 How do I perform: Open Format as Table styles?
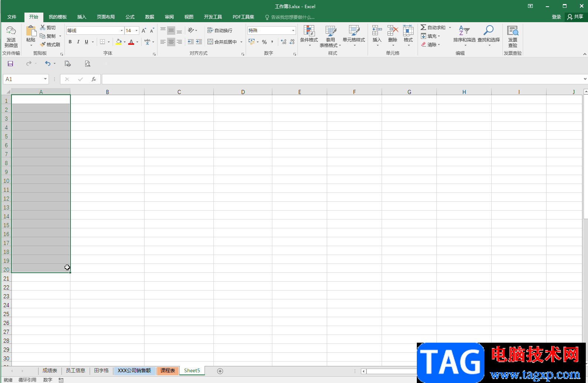point(330,36)
